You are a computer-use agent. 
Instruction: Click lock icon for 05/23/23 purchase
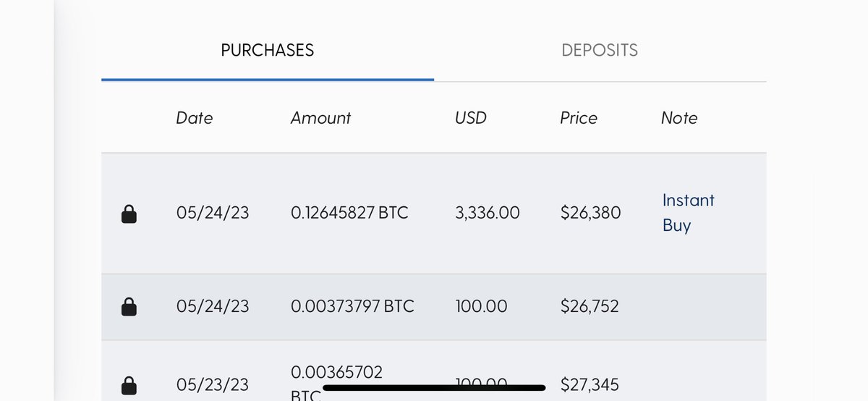(129, 384)
